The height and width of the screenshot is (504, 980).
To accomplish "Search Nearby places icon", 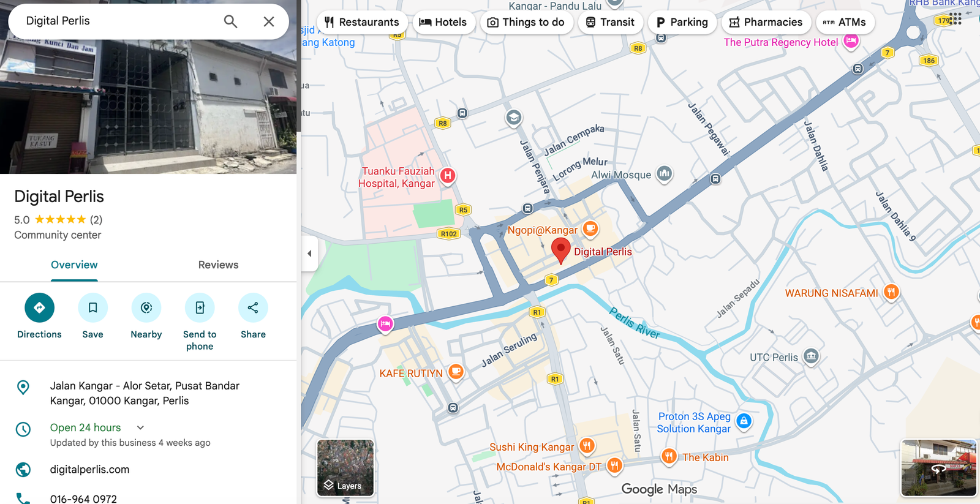I will click(x=146, y=307).
